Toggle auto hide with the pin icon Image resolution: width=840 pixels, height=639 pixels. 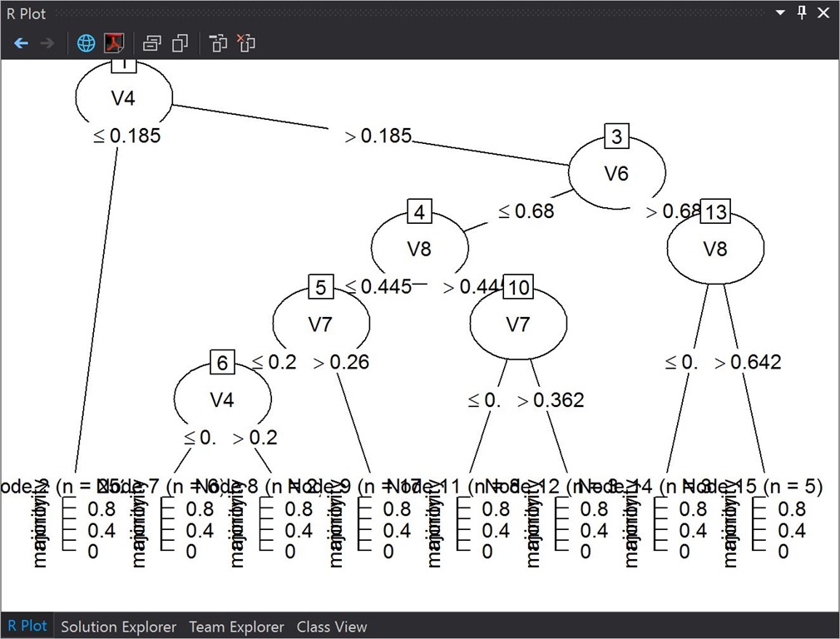pos(802,13)
